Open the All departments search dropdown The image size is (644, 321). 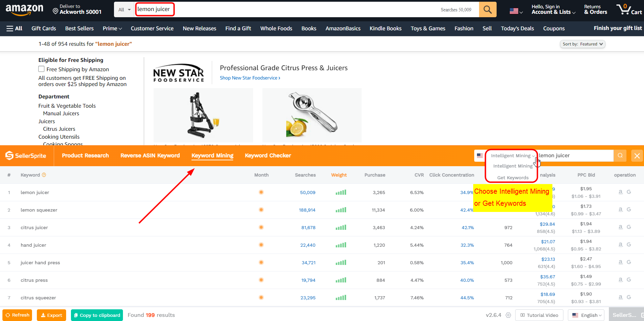pyautogui.click(x=124, y=10)
